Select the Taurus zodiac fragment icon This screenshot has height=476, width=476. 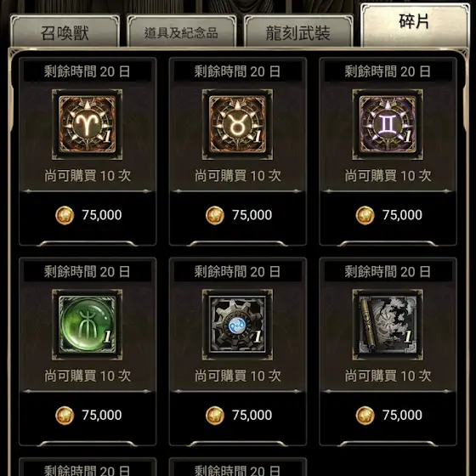pos(237,124)
